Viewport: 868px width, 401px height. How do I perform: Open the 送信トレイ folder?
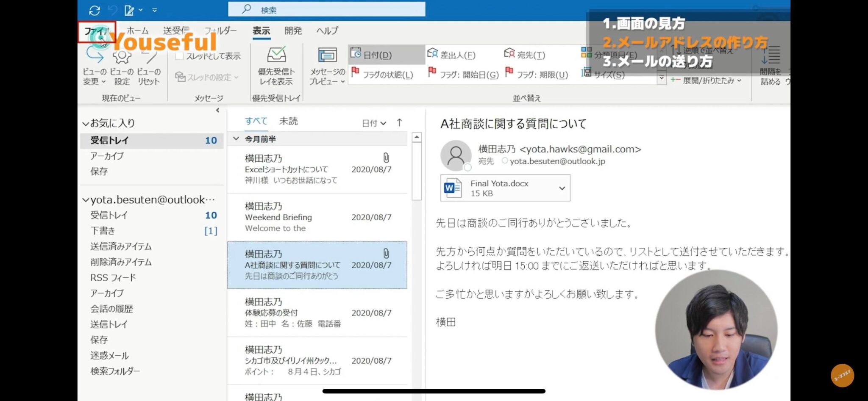pyautogui.click(x=109, y=324)
